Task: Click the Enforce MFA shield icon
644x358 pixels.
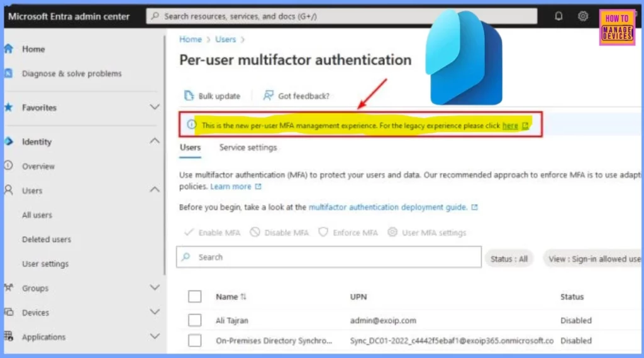Action: [323, 232]
